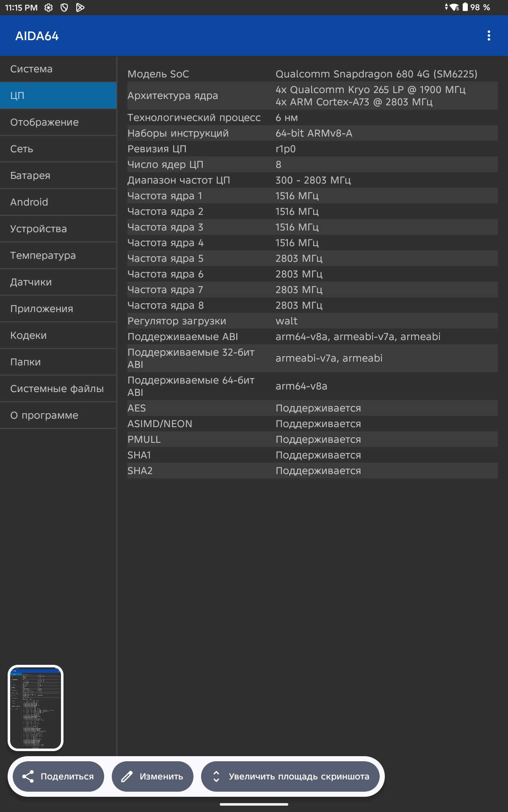
Task: Tap the Wi-Fi signal icon
Action: [454, 7]
